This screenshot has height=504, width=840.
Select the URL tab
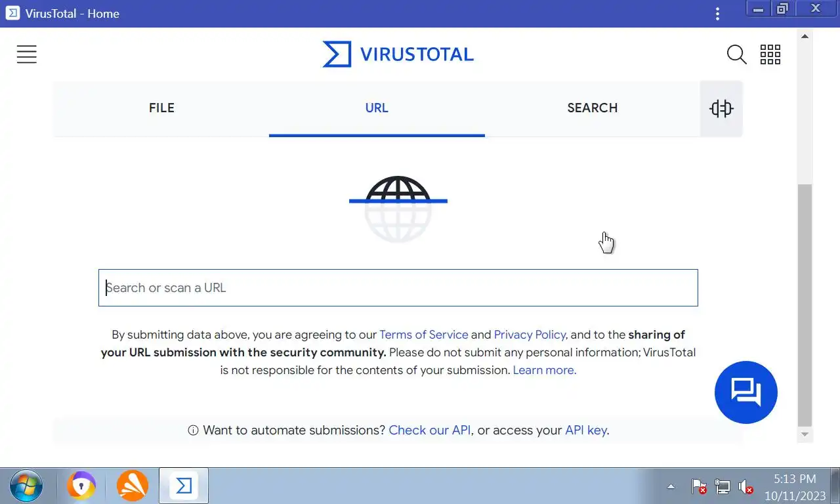[x=377, y=108]
